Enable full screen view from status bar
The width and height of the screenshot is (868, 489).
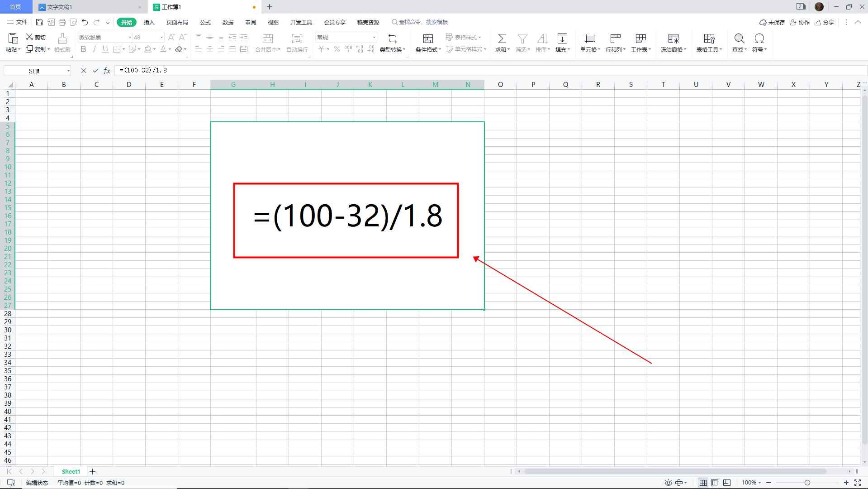(857, 483)
